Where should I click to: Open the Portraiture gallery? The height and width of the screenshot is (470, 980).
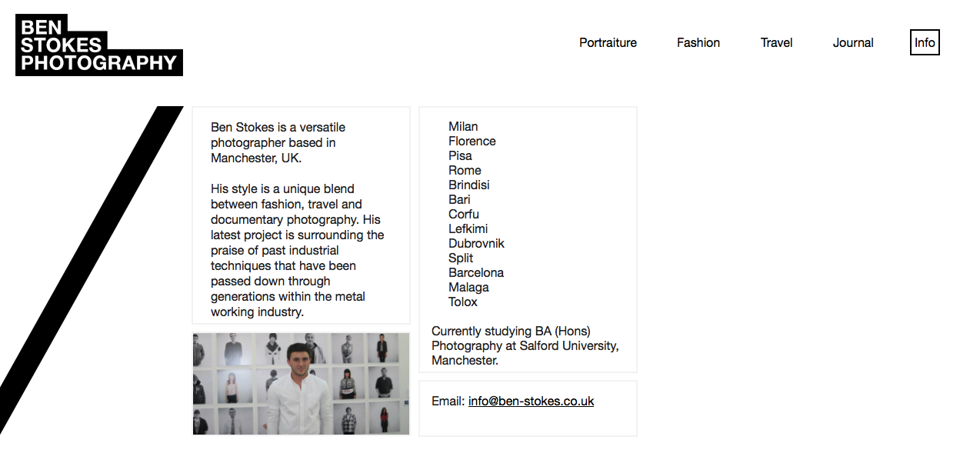608,43
